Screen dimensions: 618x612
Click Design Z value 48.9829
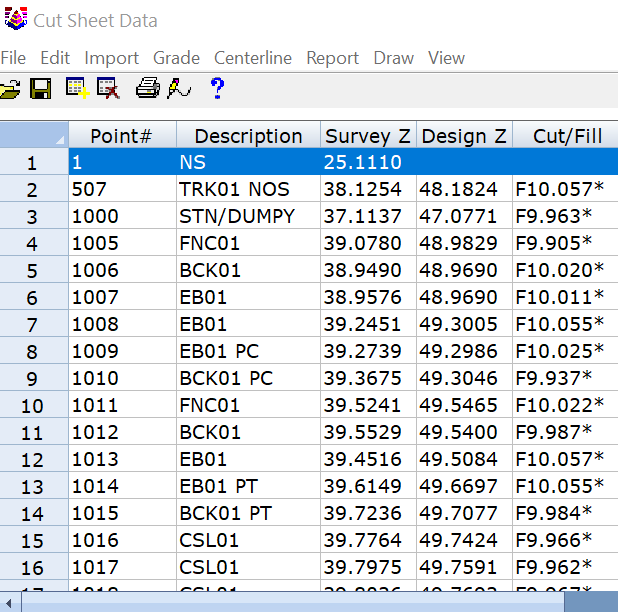click(464, 243)
